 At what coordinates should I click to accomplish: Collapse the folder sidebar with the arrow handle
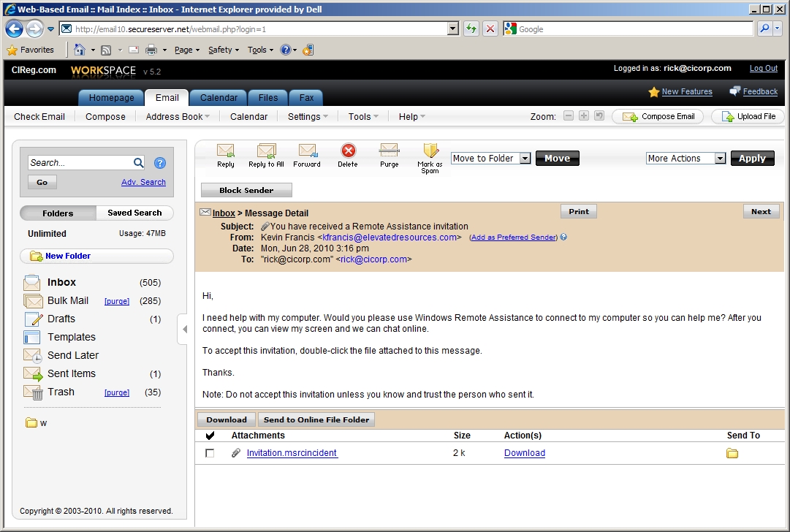pos(184,329)
